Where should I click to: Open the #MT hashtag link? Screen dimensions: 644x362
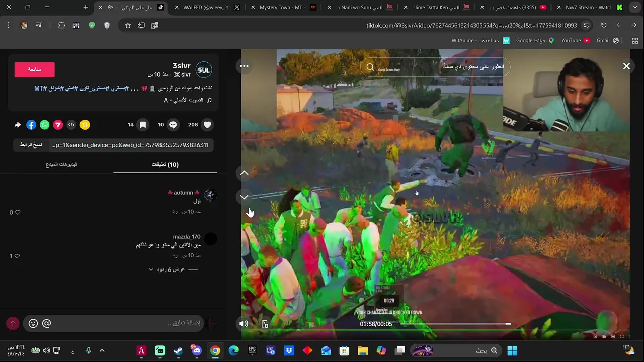pyautogui.click(x=40, y=88)
